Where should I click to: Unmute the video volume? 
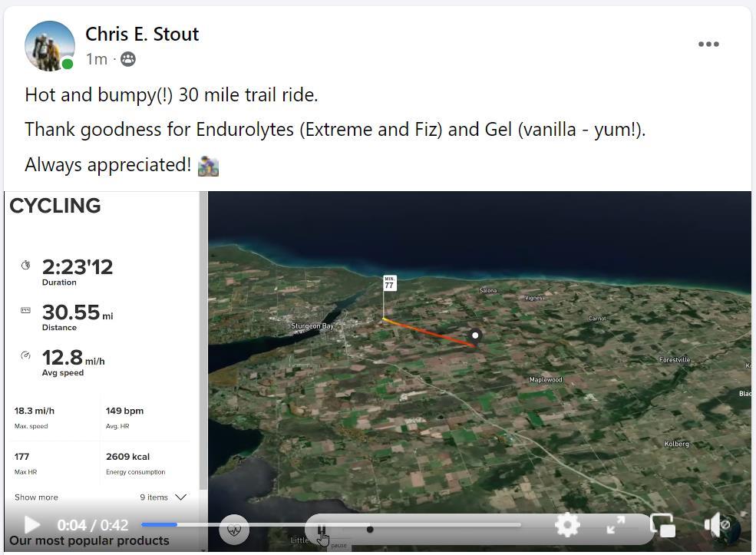coord(717,524)
